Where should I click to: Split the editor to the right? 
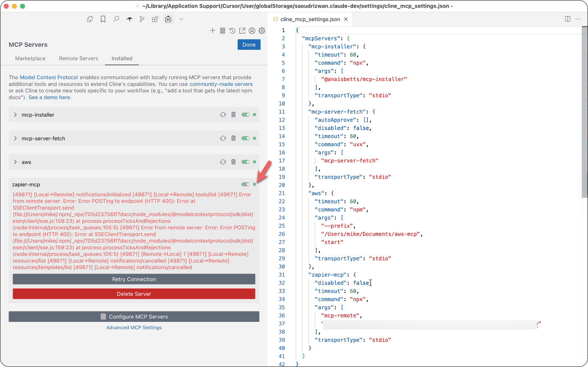click(568, 19)
